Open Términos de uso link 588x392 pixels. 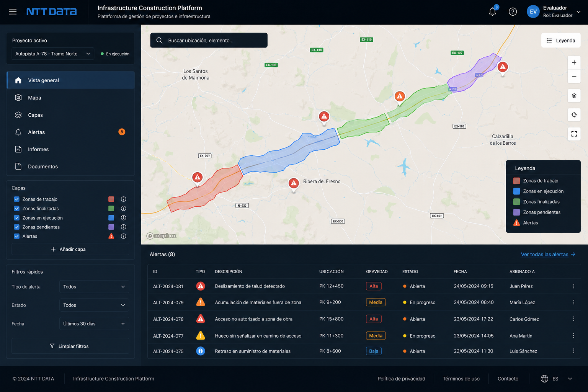pyautogui.click(x=461, y=379)
